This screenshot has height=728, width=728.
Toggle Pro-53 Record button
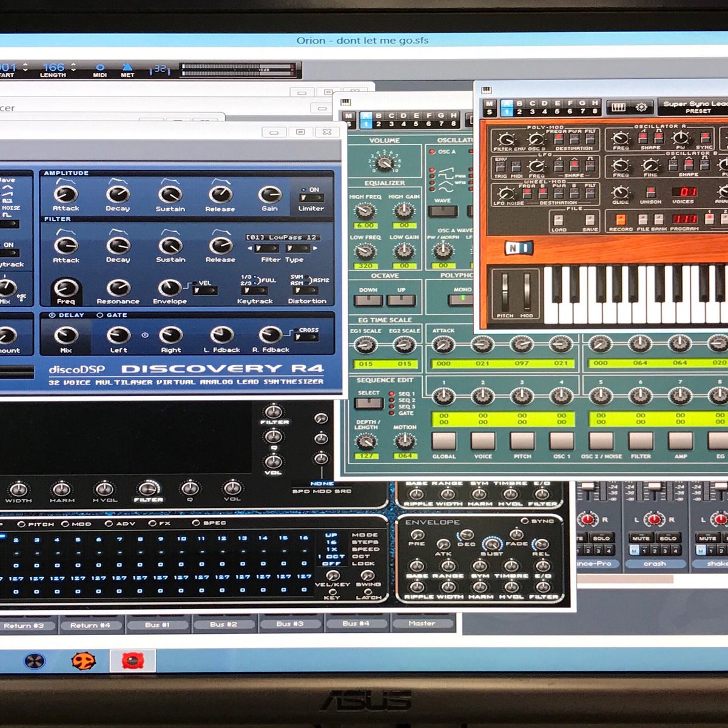621,219
